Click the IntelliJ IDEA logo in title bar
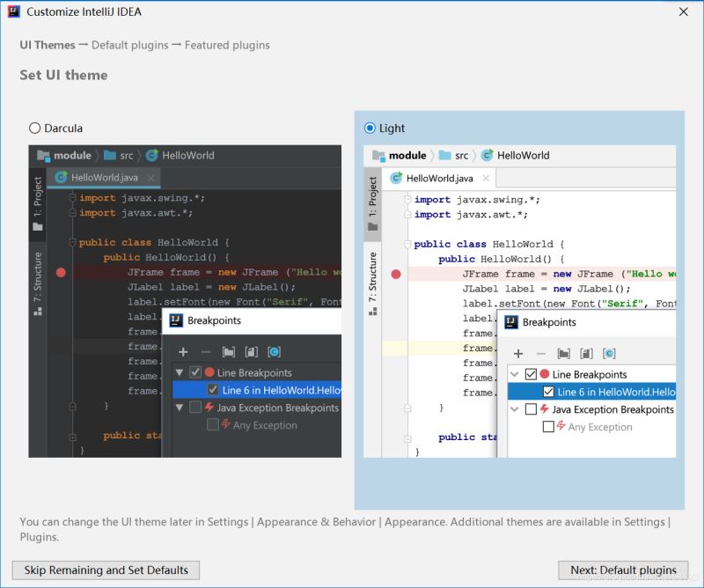 [13, 12]
